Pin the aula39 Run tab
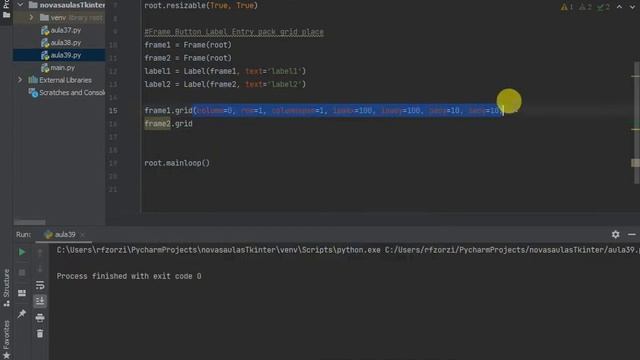Image resolution: width=640 pixels, height=360 pixels. point(22,313)
